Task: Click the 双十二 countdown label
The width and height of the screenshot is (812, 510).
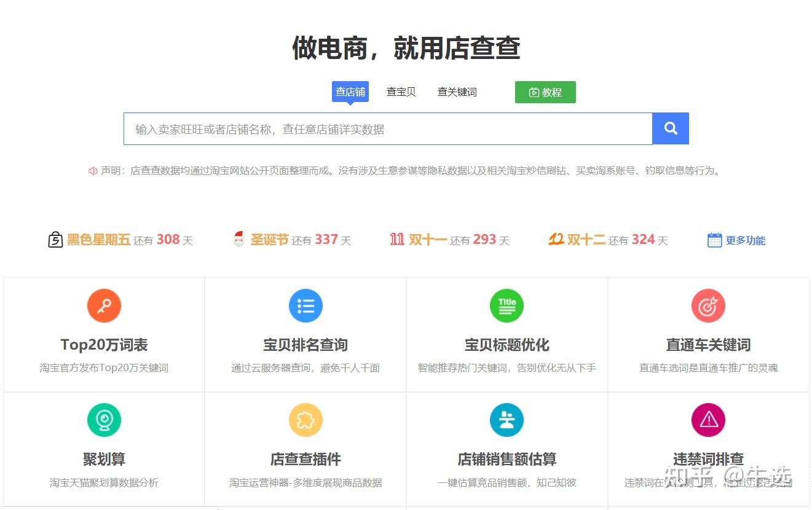Action: [x=586, y=240]
